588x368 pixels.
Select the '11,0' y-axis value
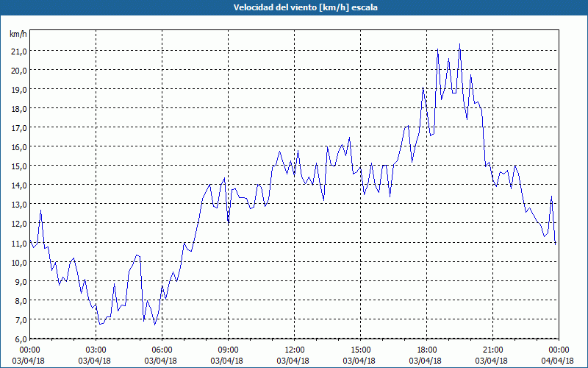tap(19, 243)
